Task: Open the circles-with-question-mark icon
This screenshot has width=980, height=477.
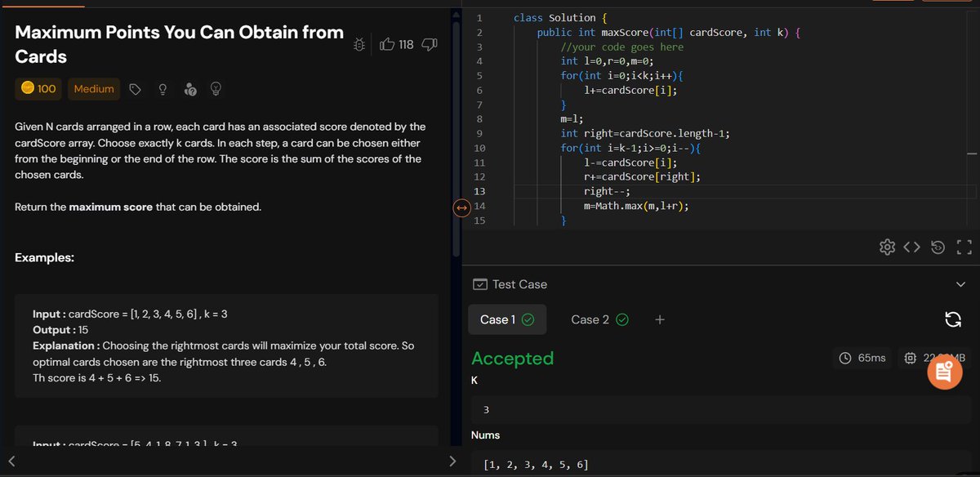Action: click(189, 89)
